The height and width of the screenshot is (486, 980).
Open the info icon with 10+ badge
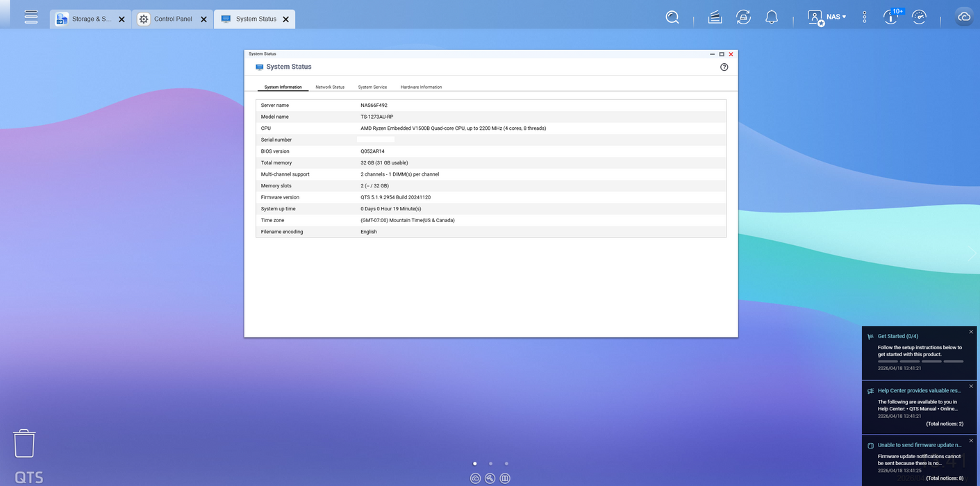890,17
